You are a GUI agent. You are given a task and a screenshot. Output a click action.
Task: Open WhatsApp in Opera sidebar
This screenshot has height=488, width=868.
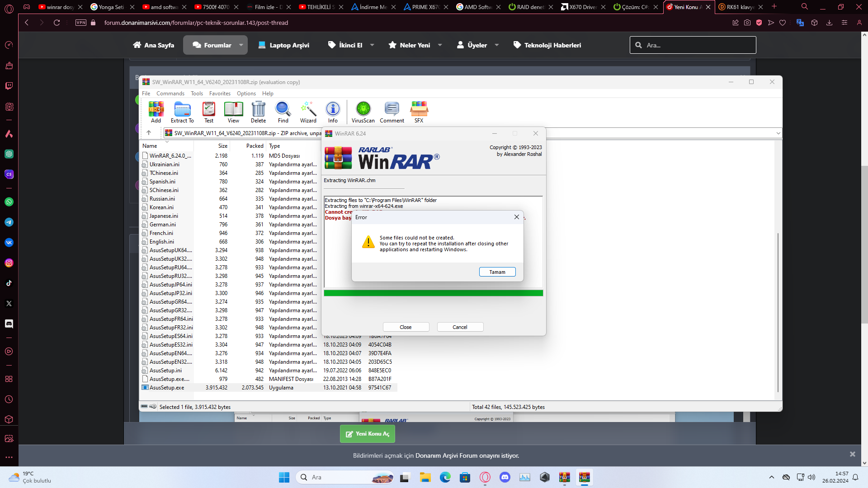9,202
